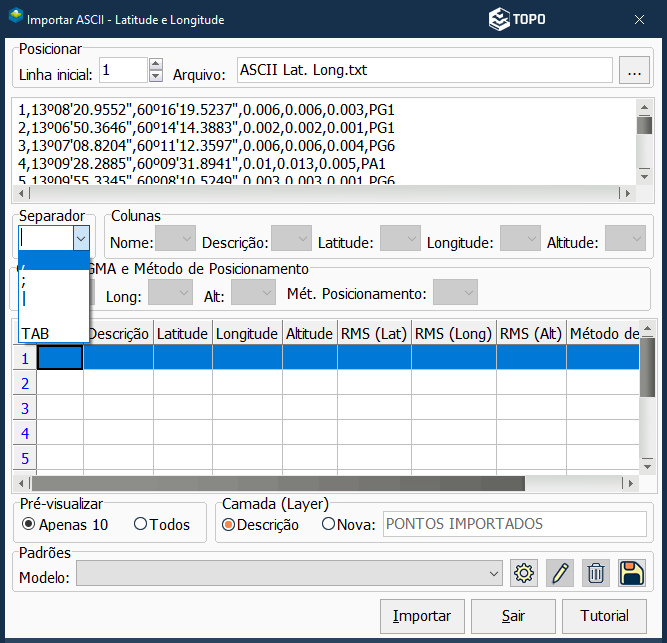This screenshot has width=667, height=643.
Task: Select the Descrição layer radio option
Action: [x=228, y=524]
